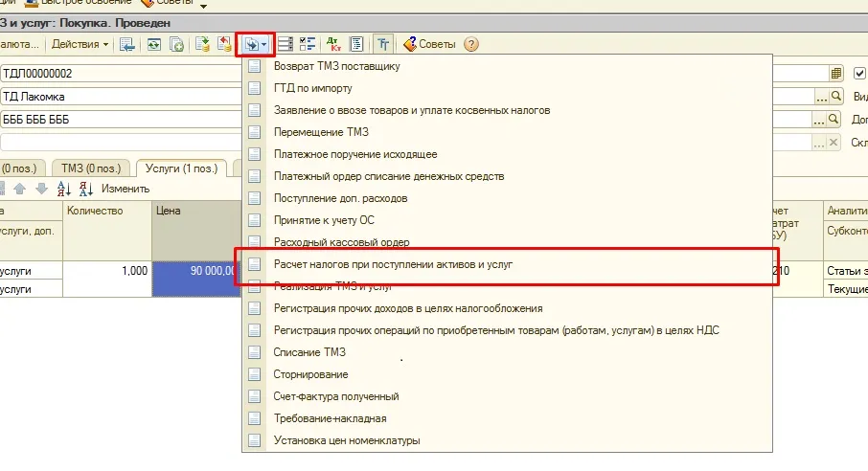
Task: Switch to 'ТМЗ (0 поз.)' tab
Action: pyautogui.click(x=91, y=168)
